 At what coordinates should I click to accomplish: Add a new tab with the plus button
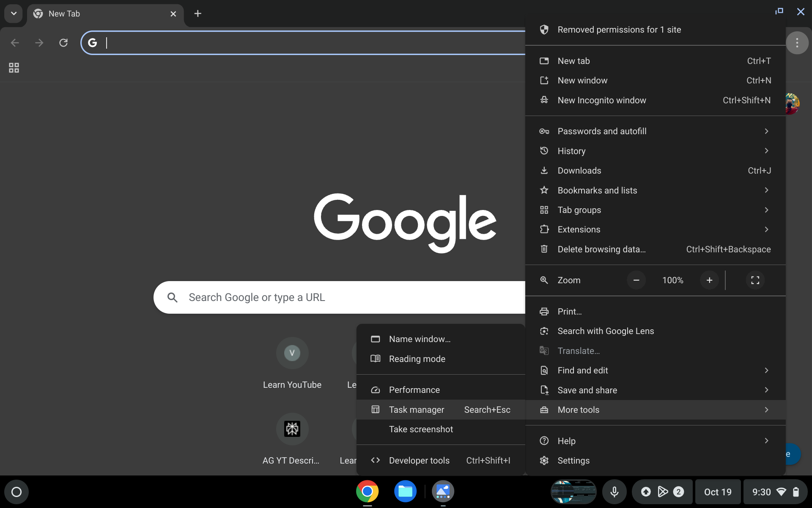(198, 14)
